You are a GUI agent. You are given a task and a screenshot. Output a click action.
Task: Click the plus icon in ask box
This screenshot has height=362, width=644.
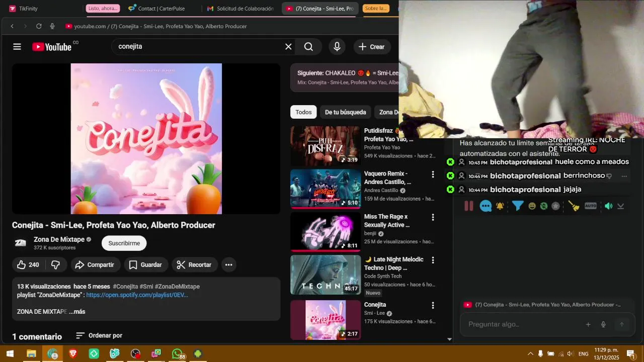click(x=588, y=324)
